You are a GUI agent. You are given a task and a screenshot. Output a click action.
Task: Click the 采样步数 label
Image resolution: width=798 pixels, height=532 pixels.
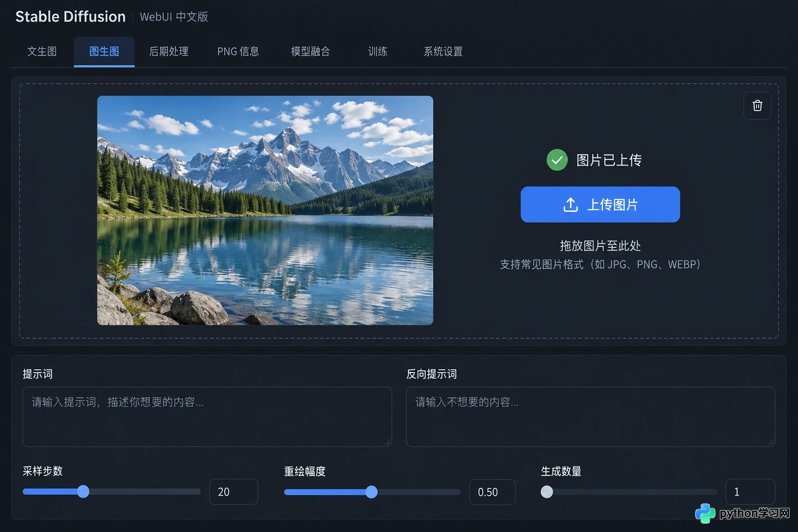43,471
